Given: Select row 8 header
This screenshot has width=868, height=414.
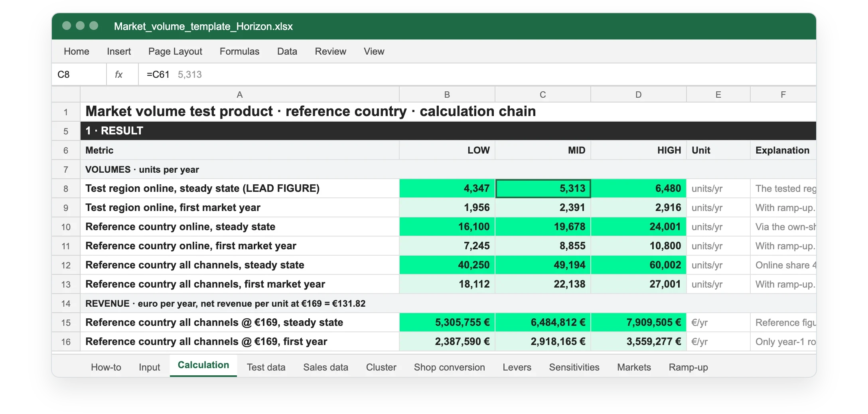Looking at the screenshot, I should click(66, 189).
